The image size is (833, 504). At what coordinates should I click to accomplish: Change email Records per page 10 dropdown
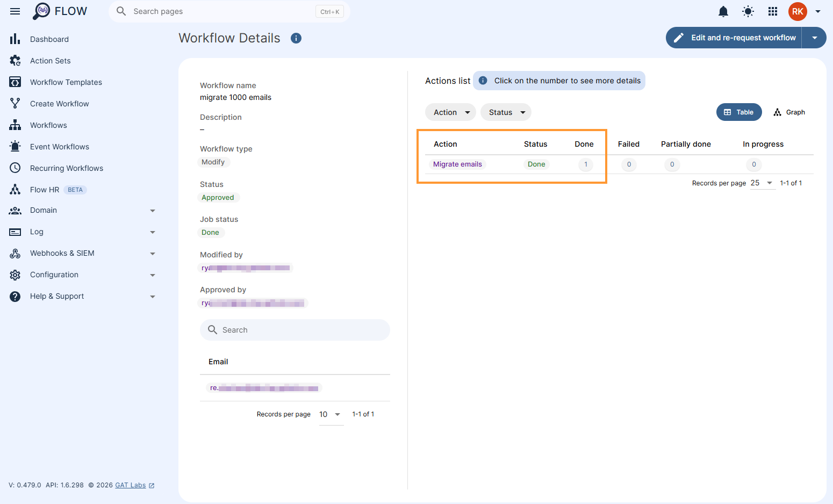pos(331,414)
